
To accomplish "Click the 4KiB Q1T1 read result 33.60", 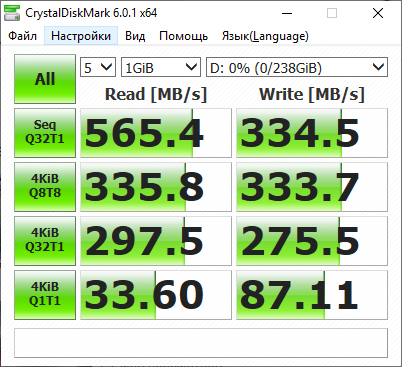I will pyautogui.click(x=156, y=295).
